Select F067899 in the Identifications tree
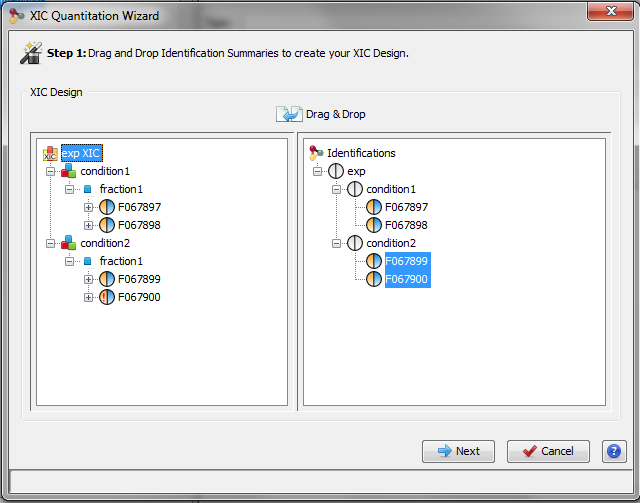The image size is (640, 503). (x=407, y=261)
